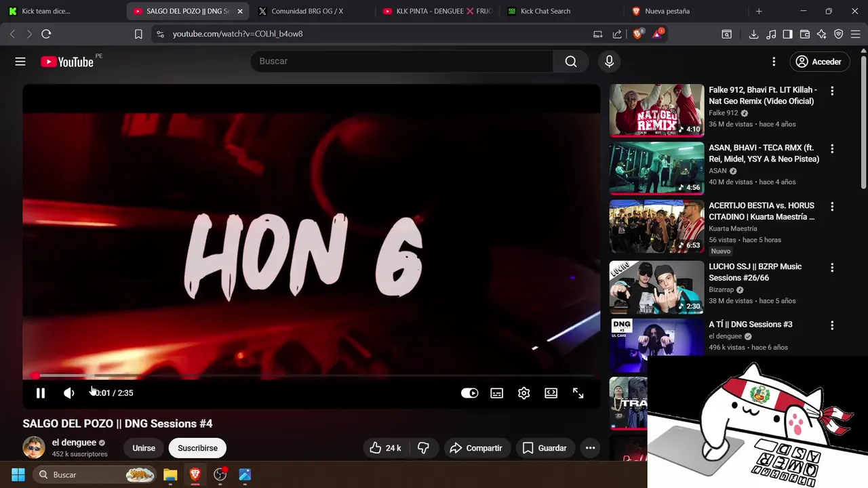
Task: Toggle subtitles in the player
Action: point(497,393)
